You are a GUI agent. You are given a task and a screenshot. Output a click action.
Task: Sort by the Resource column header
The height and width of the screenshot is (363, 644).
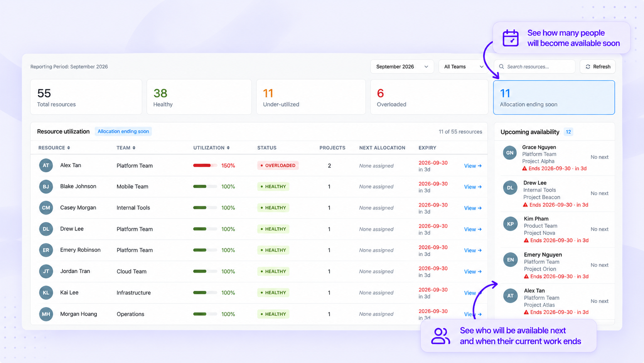point(54,148)
